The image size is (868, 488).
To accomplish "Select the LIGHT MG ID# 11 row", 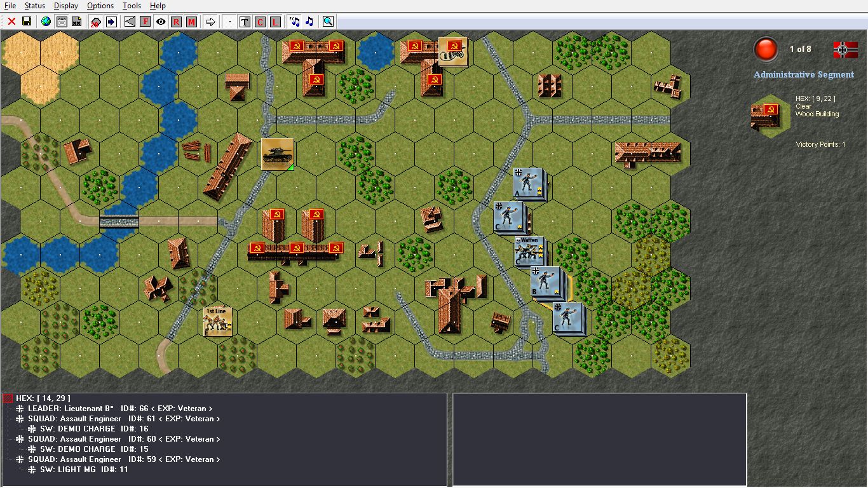I will point(84,470).
